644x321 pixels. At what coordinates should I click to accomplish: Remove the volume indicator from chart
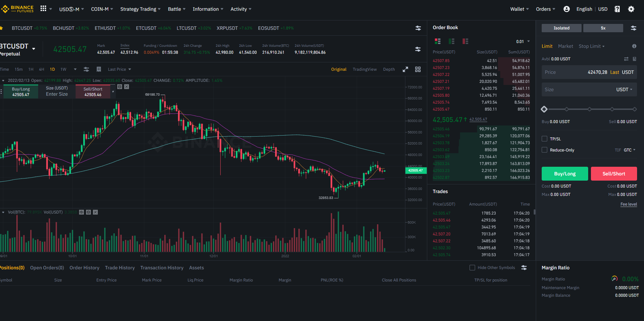[95, 212]
